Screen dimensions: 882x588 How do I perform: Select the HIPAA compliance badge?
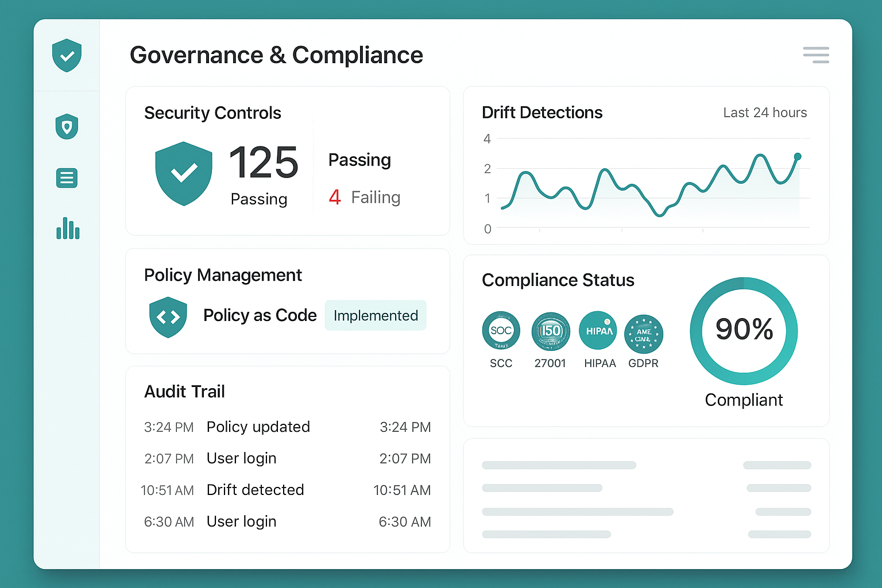click(x=598, y=330)
